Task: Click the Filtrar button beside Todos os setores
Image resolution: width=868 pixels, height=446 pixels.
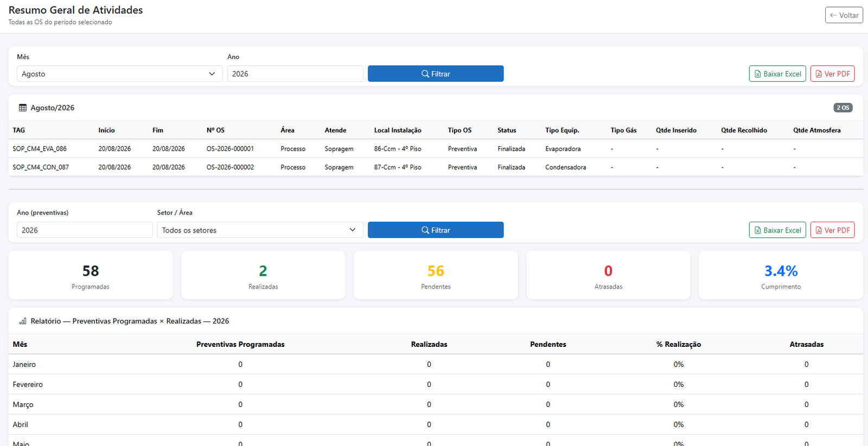Action: pyautogui.click(x=436, y=230)
